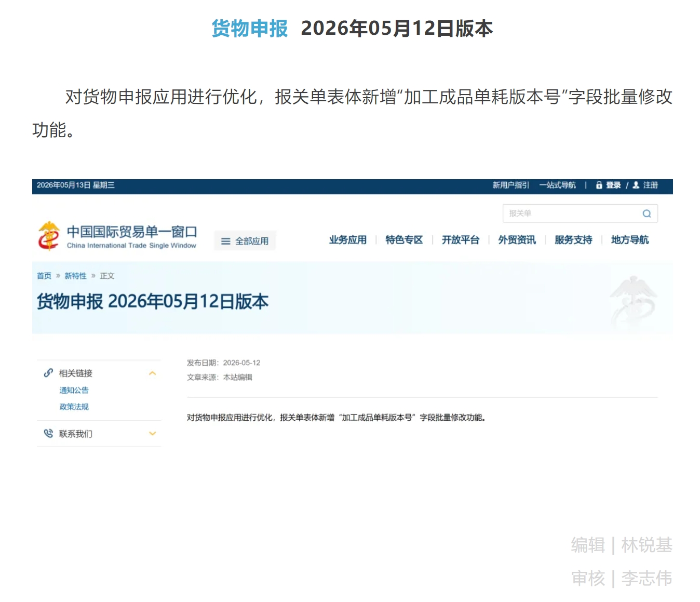Click the China Single Window logo

117,236
